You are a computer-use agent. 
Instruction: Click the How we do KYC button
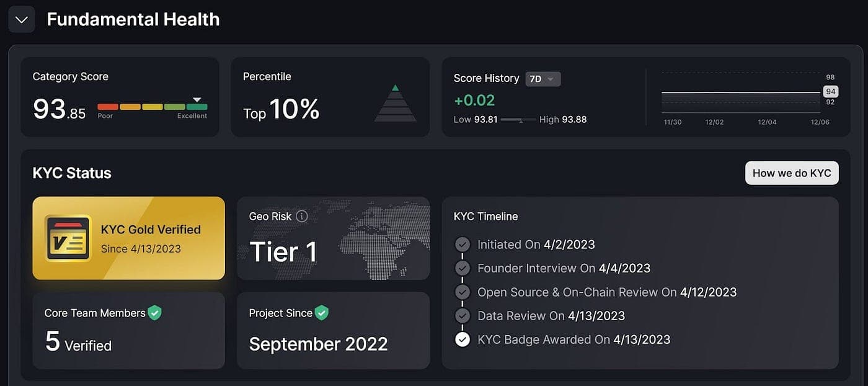(792, 173)
